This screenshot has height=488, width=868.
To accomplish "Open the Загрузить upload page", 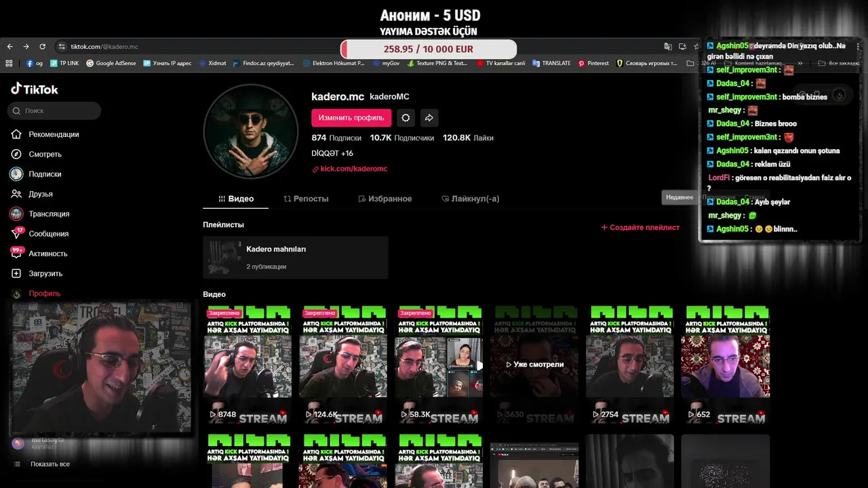I will tap(36, 273).
